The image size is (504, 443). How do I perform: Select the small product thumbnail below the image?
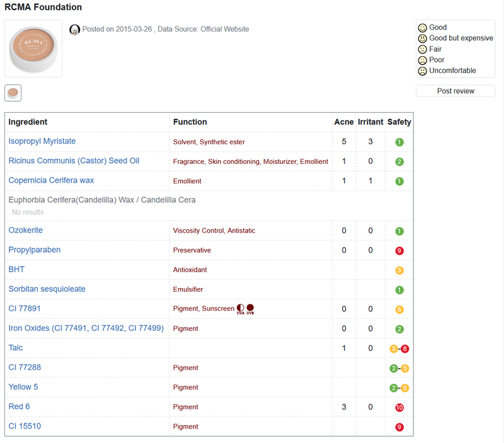13,93
